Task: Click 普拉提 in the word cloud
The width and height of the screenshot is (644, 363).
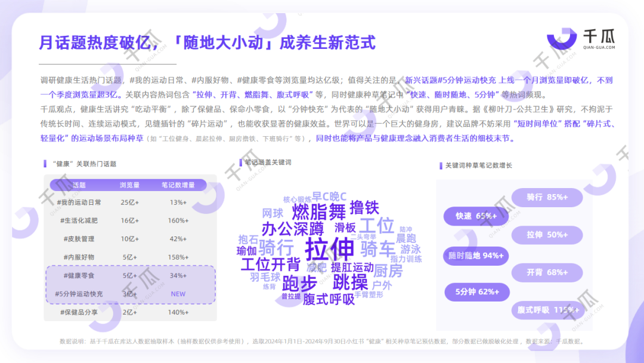Action: (x=291, y=296)
